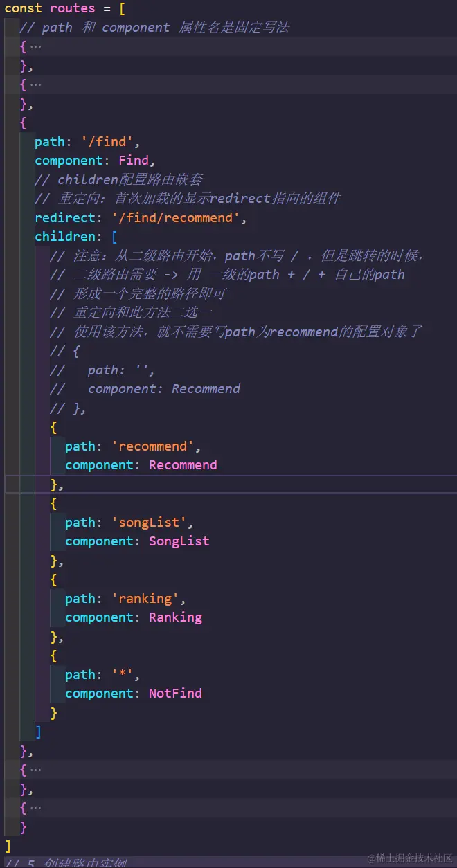Click the '/find' path string
457x868 pixels.
click(107, 142)
